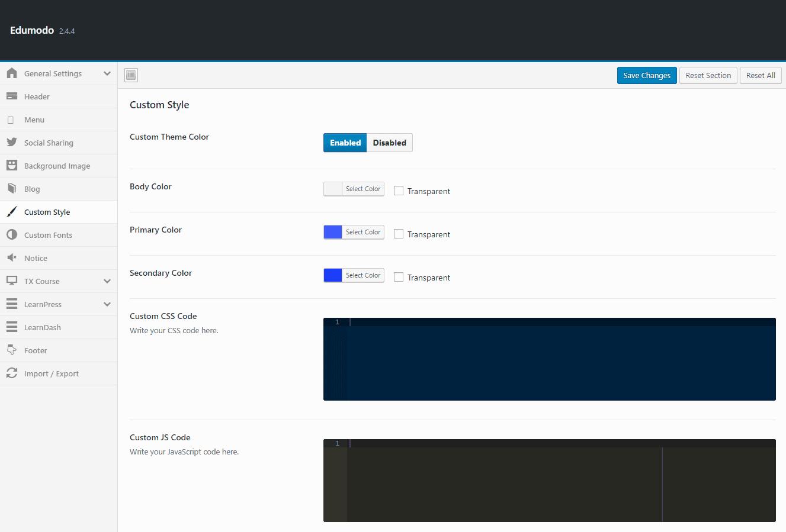Open the Secondary Color blue swatch
This screenshot has height=532, width=786.
point(333,275)
